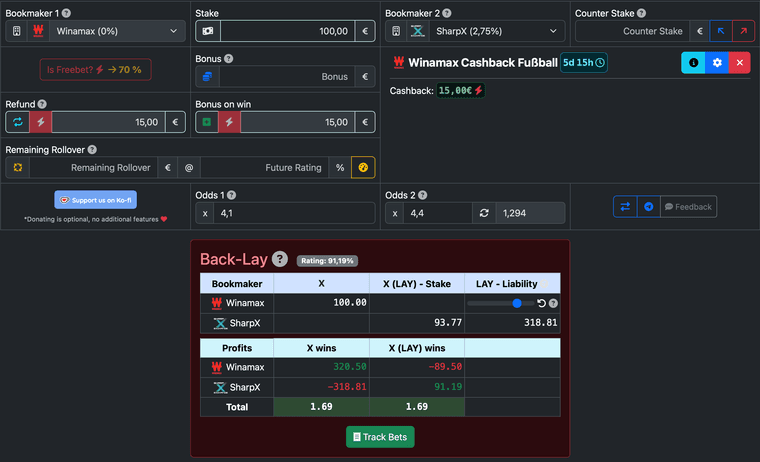Click the refresh icon beside Odds 2
760x462 pixels.
coord(483,213)
